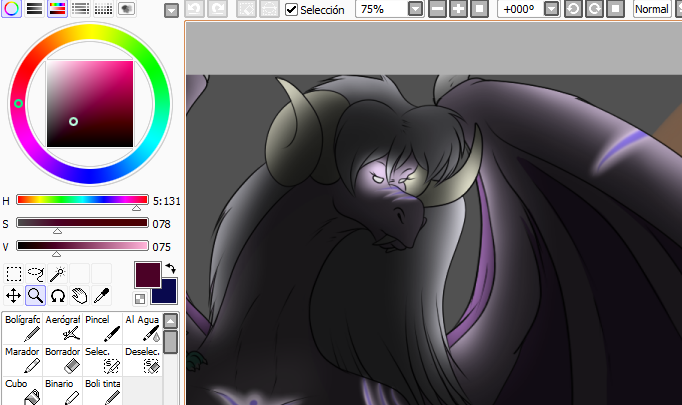This screenshot has width=682, height=405.
Task: Open the color panel options dropdown arrow
Action: pos(171,10)
